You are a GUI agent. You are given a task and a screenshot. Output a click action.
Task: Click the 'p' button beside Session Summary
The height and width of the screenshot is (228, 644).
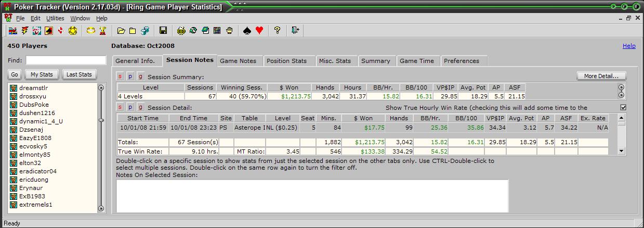[130, 77]
